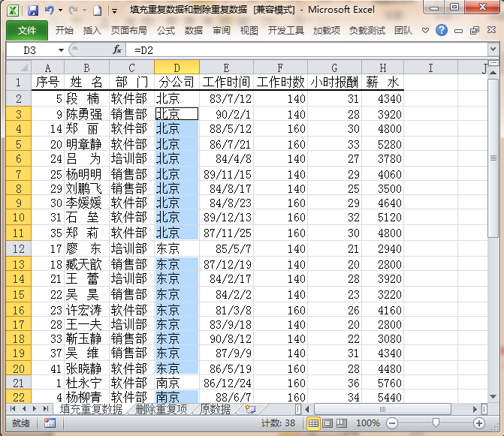Screen dimensions: 504x436
Task: Open the undo history dropdown arrow
Action: [x=60, y=11]
